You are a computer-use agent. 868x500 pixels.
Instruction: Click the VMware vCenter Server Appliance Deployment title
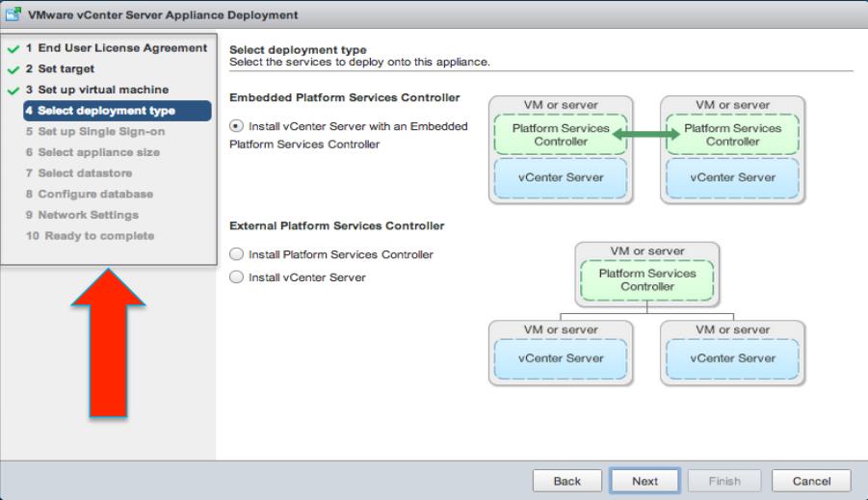tap(163, 15)
